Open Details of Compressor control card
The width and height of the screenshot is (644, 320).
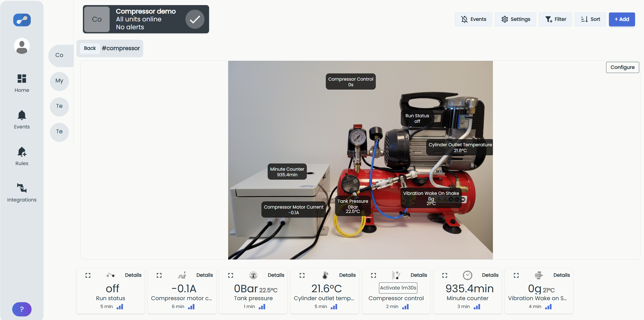coord(419,275)
